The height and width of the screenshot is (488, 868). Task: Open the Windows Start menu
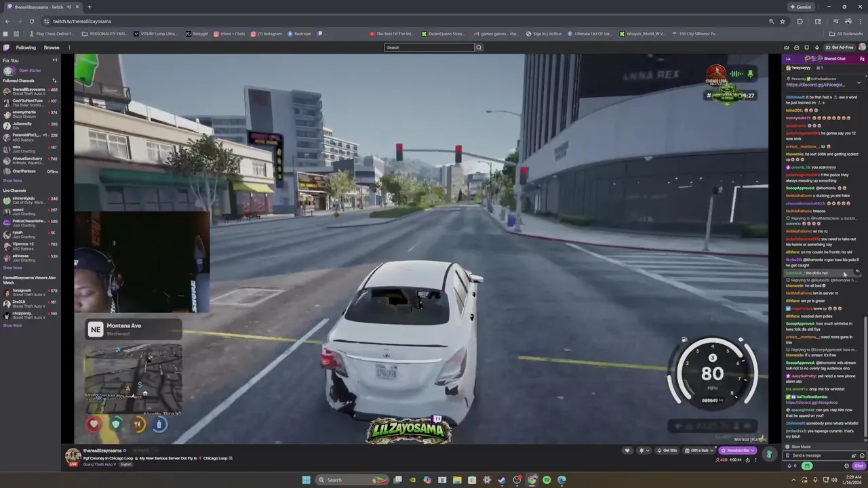pos(306,480)
